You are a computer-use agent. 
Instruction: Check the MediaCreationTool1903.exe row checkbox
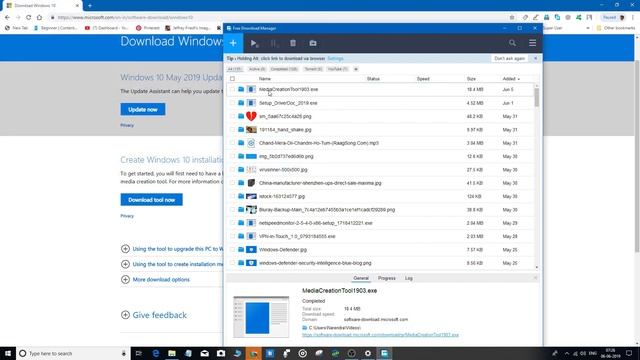[232, 89]
